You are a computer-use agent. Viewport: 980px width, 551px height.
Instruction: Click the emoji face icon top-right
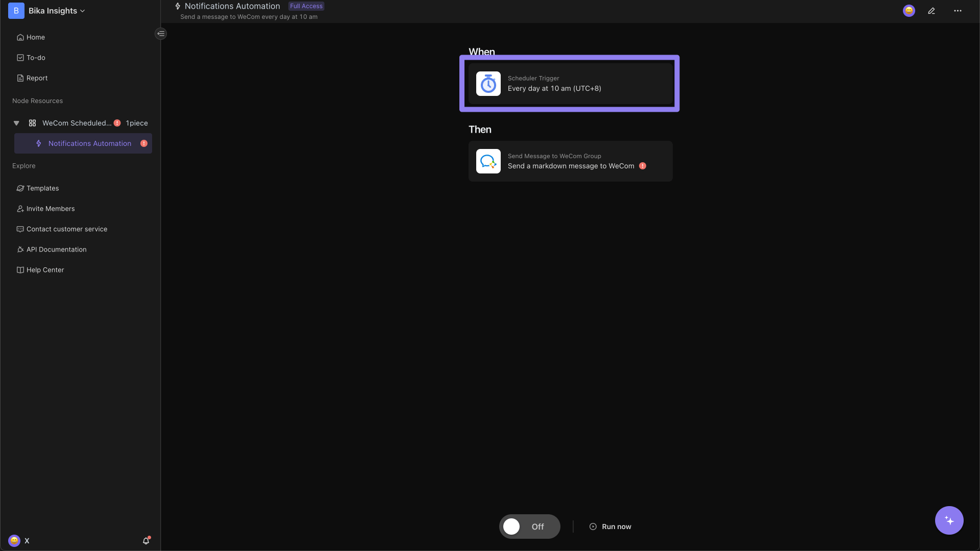point(909,11)
